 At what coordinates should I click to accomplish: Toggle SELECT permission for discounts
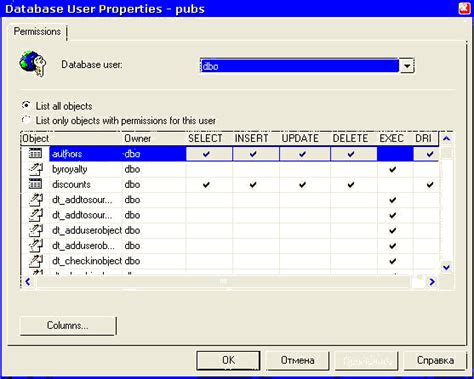coord(206,185)
